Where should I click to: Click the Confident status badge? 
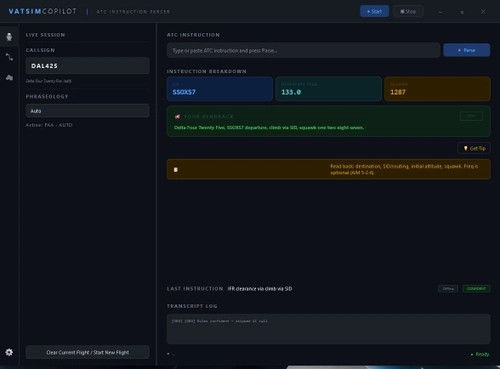tap(476, 289)
